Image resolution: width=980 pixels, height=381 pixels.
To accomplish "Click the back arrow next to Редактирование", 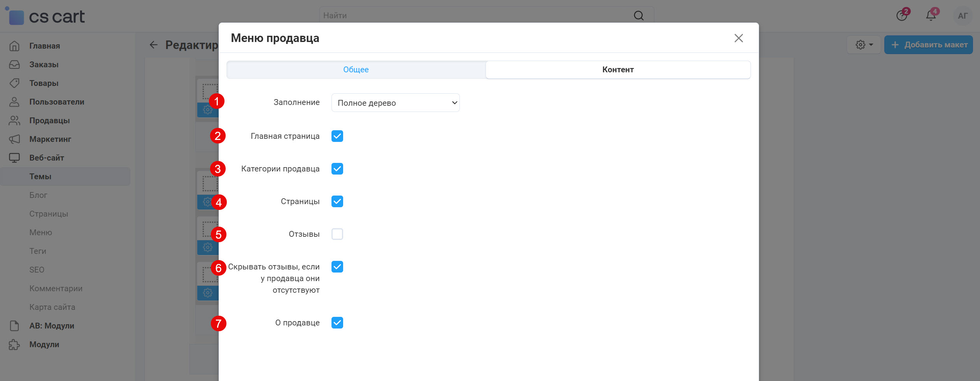I will [154, 45].
